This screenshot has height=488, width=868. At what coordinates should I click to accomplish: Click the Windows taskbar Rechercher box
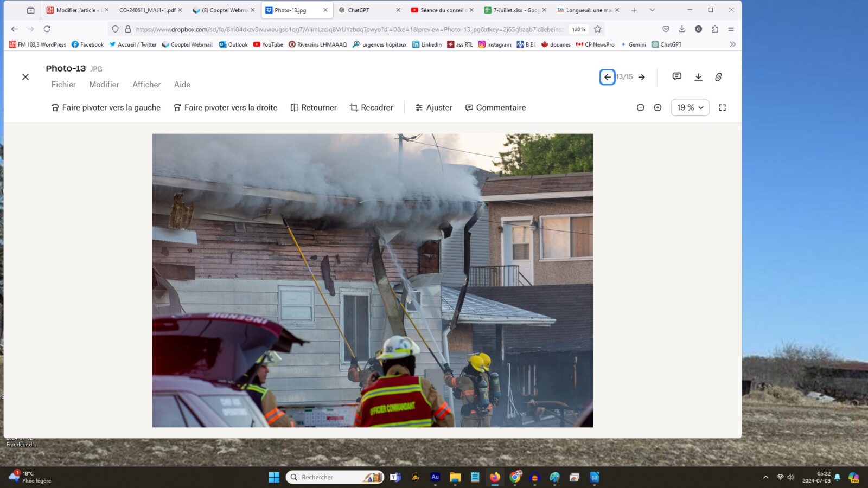(331, 477)
